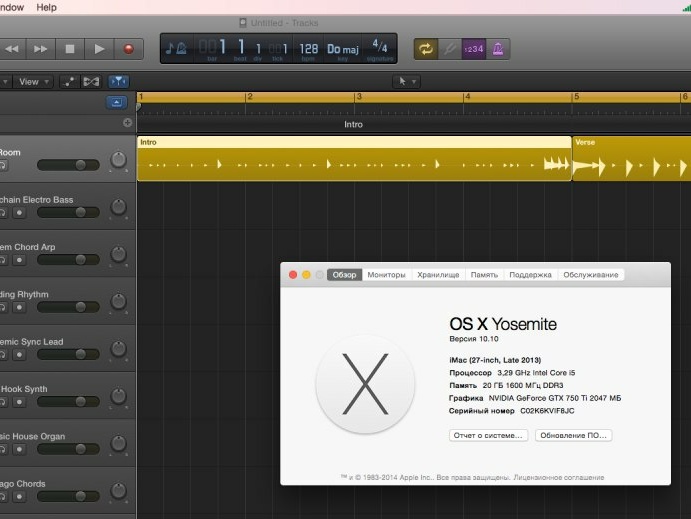Click the Hook Synth volume slider
Image resolution: width=691 pixels, height=519 pixels.
68,401
